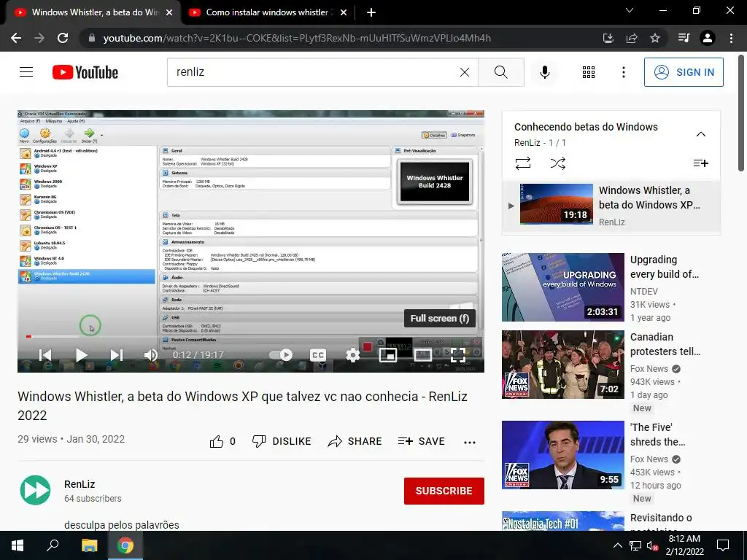Show hidden system tray icons
The image size is (747, 560).
point(617,545)
